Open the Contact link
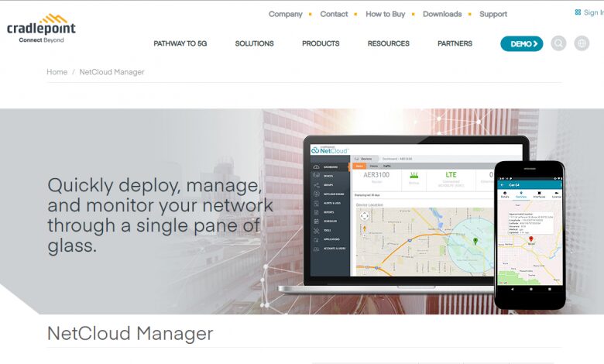This screenshot has height=364, width=604. [334, 14]
